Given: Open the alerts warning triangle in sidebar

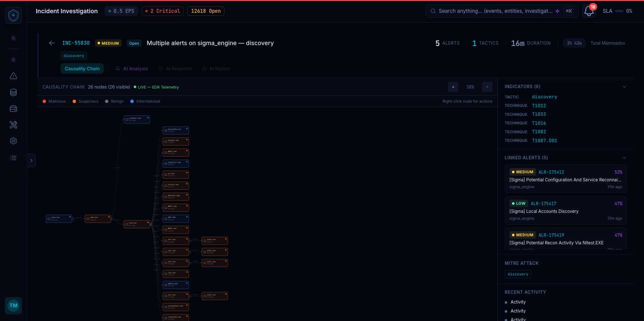Looking at the screenshot, I should click(x=13, y=76).
